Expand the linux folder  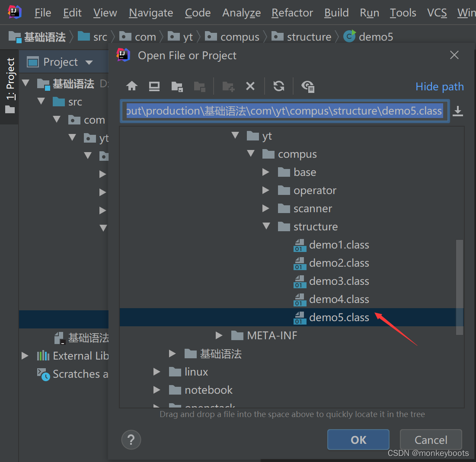157,372
